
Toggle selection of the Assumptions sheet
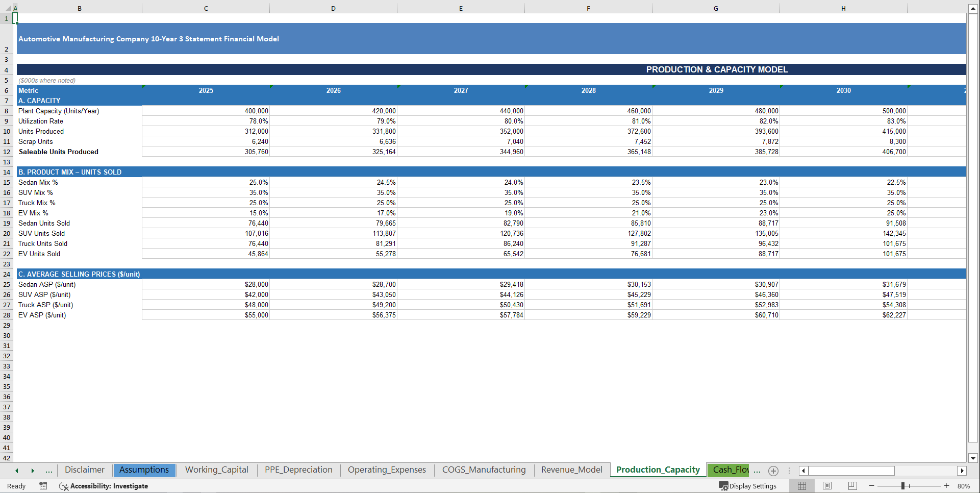[x=144, y=470]
